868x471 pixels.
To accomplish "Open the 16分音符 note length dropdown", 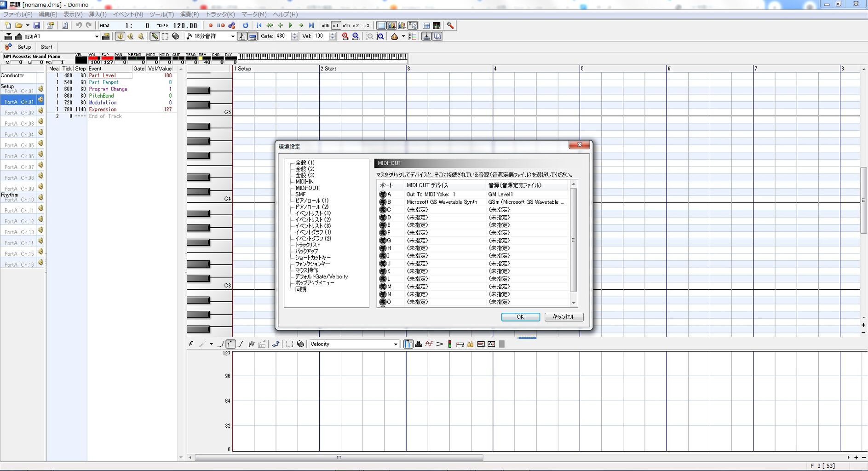I will [232, 36].
